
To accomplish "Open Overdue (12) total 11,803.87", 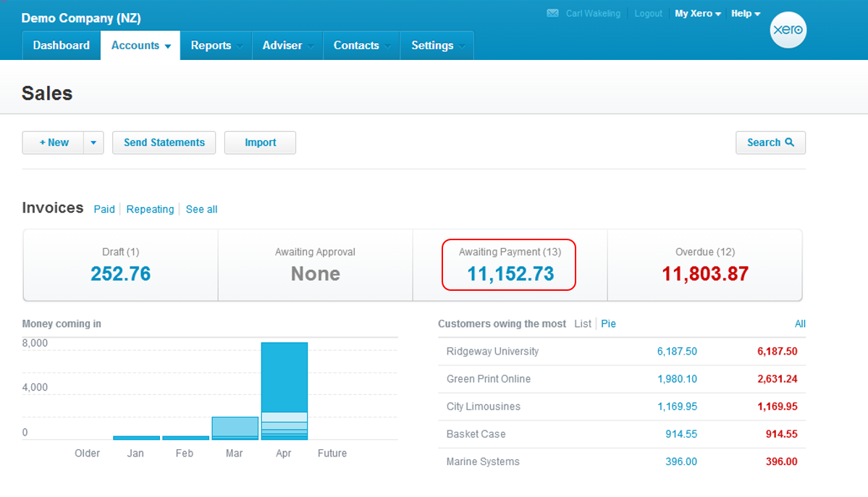I will [704, 265].
